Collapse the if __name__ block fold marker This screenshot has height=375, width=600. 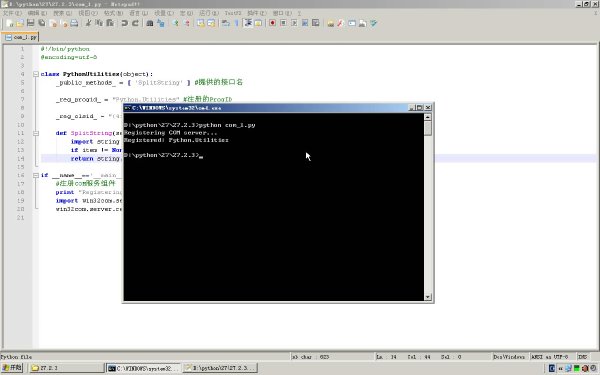[x=36, y=175]
